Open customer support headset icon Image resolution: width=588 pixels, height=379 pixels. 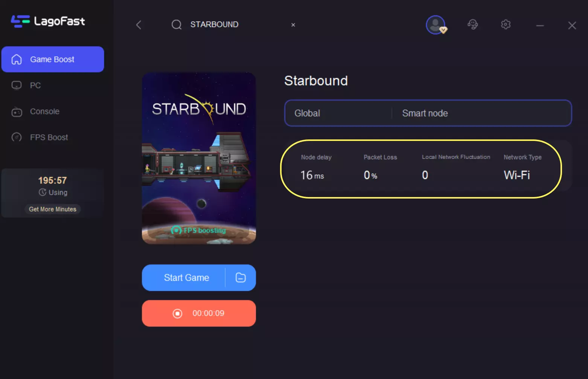tap(473, 24)
